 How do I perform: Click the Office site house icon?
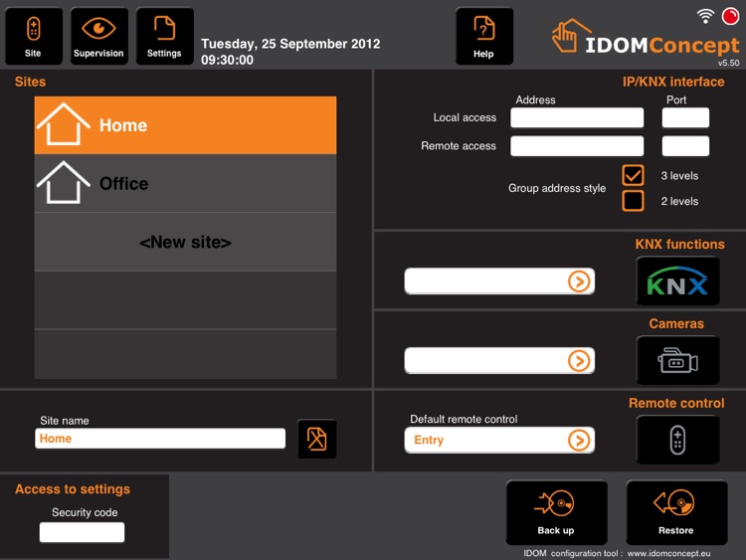click(63, 182)
